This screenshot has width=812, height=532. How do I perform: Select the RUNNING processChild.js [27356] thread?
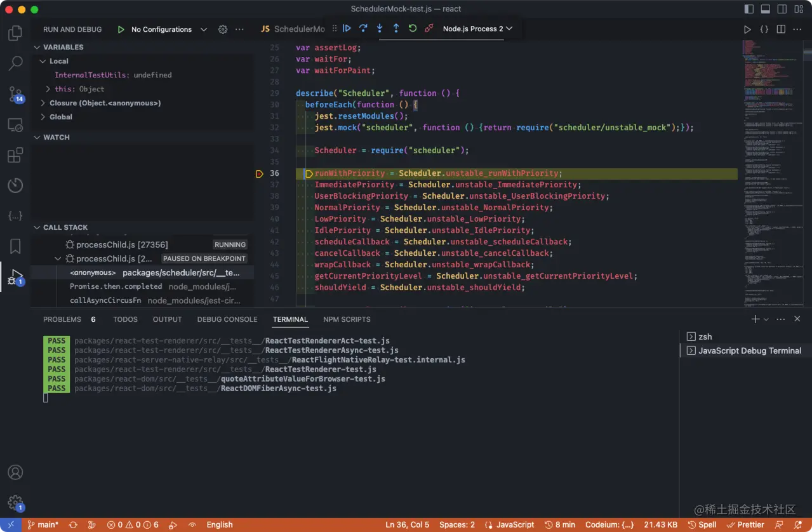point(142,244)
